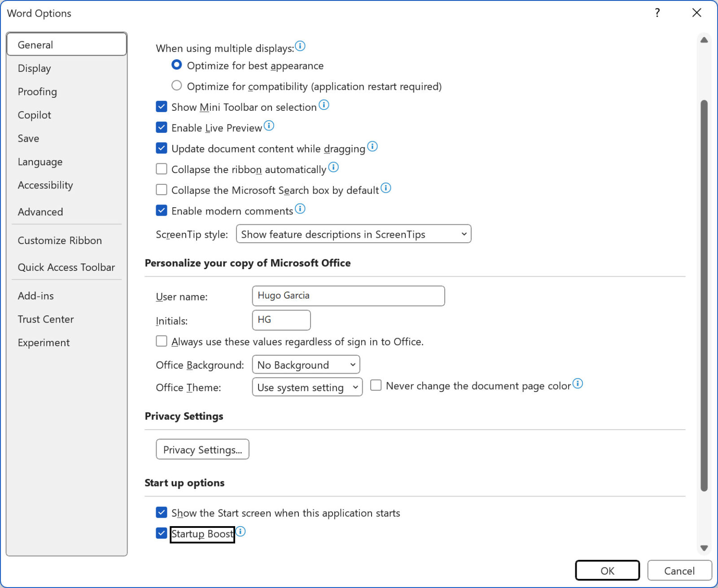Open info tooltip for Show Mini Toolbar
Screen dimensions: 718x588
tap(324, 105)
